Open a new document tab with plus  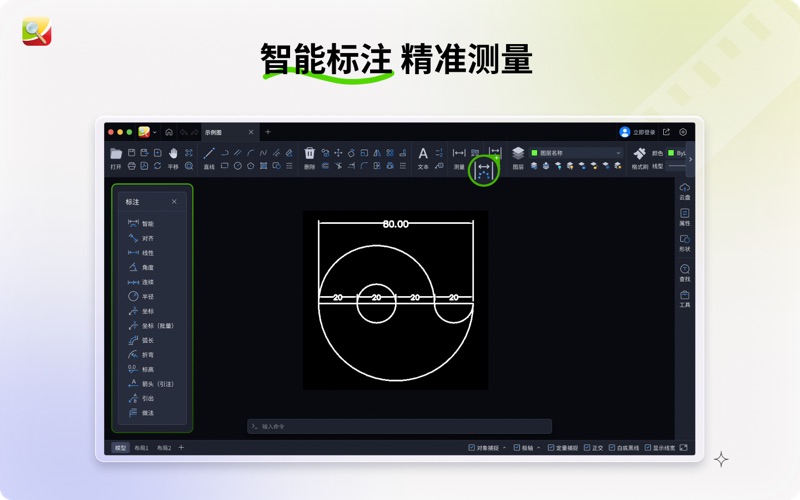pyautogui.click(x=268, y=132)
